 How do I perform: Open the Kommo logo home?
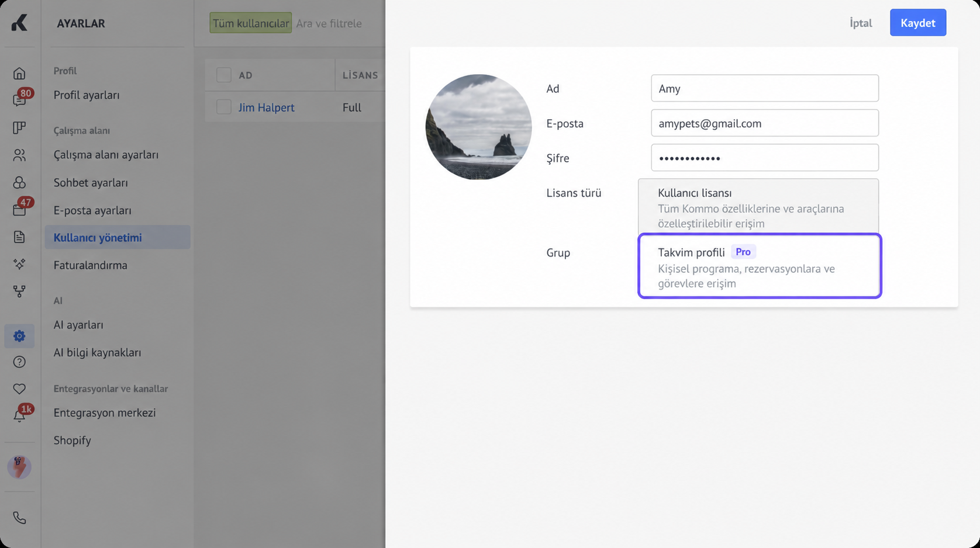[19, 23]
